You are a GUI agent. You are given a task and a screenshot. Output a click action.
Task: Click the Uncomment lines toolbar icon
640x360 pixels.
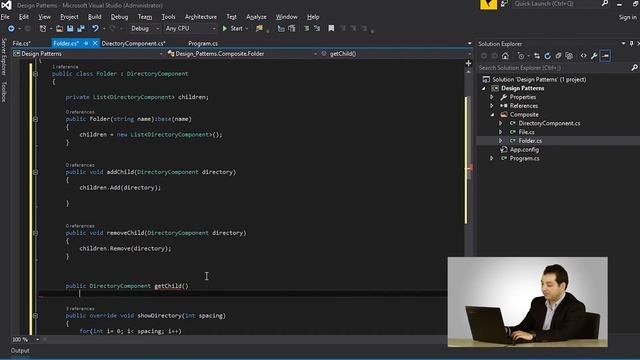(317, 29)
